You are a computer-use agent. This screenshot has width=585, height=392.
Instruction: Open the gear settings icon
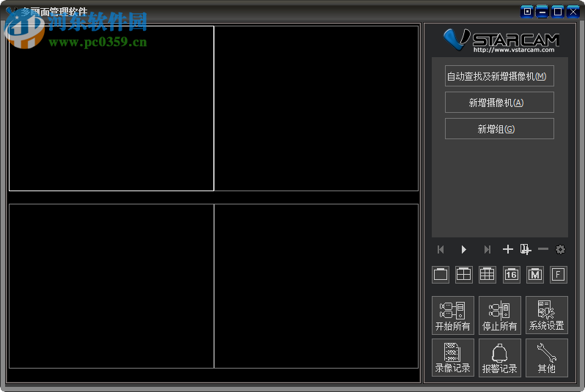pyautogui.click(x=560, y=249)
